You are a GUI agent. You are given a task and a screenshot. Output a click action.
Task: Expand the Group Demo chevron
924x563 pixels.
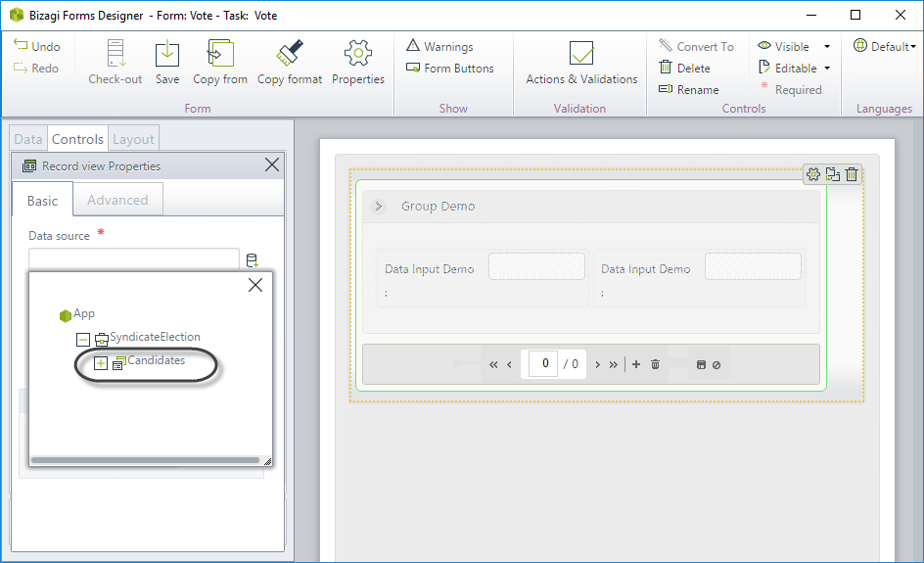pos(379,207)
